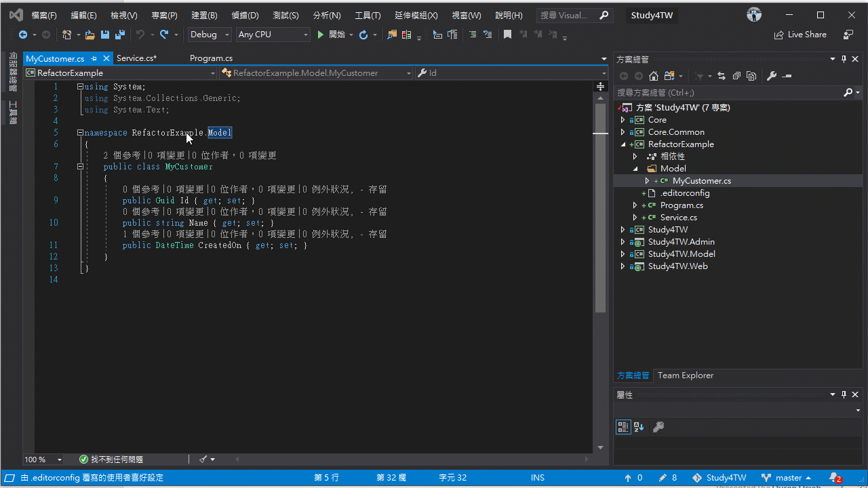Sync Solution Explorer with active document
868x488 pixels.
pyautogui.click(x=722, y=76)
